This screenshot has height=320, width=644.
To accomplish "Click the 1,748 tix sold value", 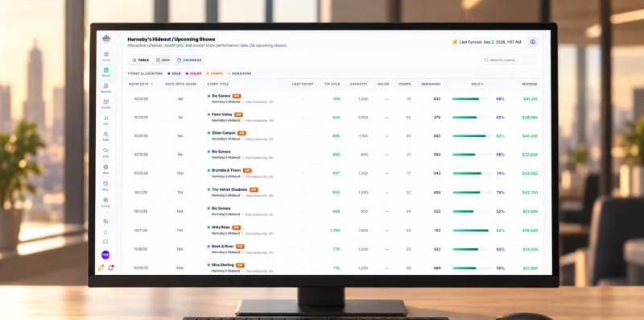I will [x=335, y=231].
